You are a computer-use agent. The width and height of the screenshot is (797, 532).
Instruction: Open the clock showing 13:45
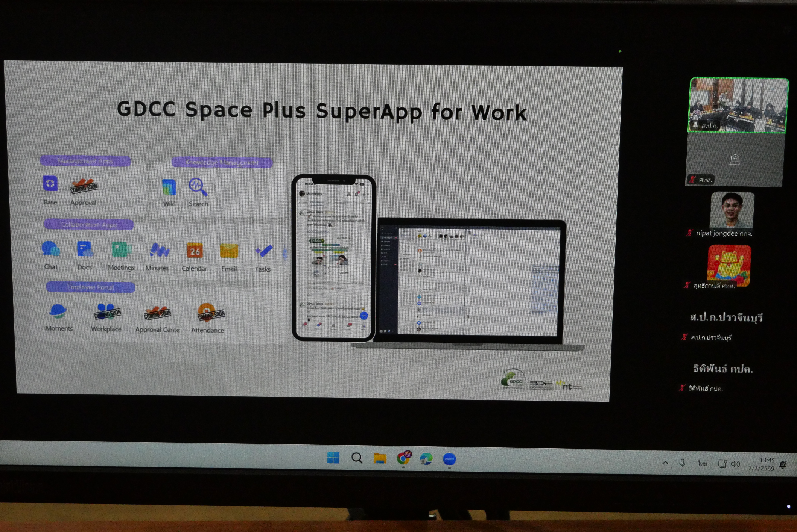point(761,464)
